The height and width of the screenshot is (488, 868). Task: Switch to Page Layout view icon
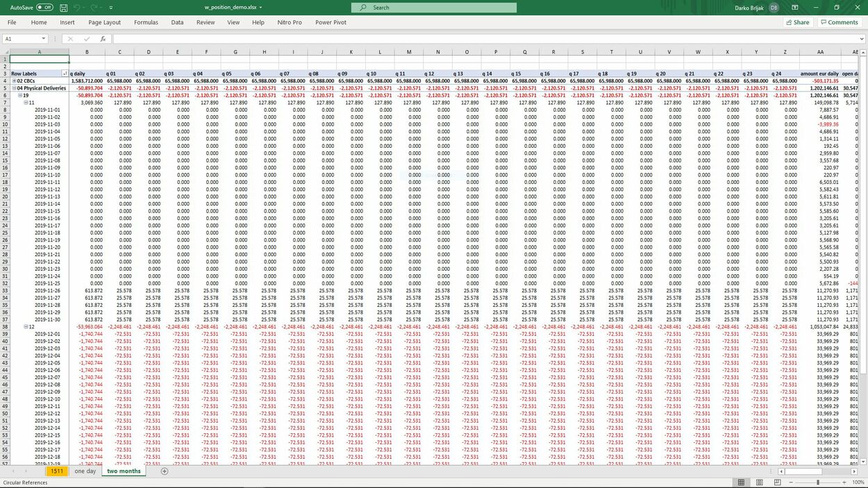[758, 482]
